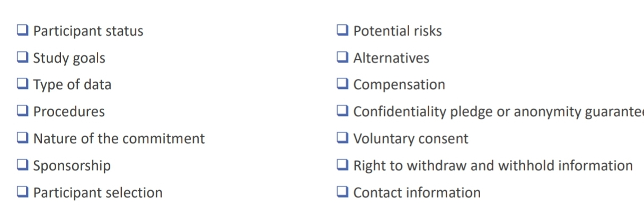Click the Contact information text
Screen dimensions: 644x213
pos(417,192)
